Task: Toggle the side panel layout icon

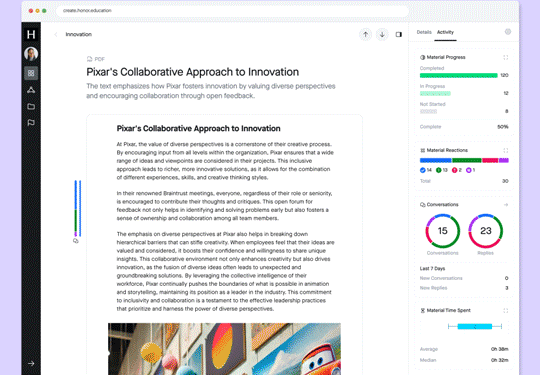Action: click(398, 34)
